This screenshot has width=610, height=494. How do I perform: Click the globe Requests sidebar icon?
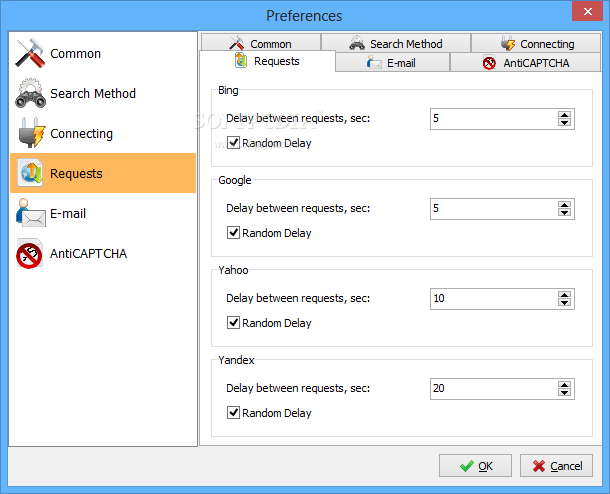pyautogui.click(x=30, y=173)
